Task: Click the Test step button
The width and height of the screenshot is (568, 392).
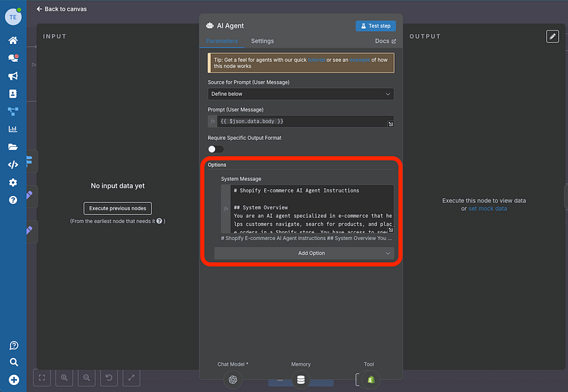Action: click(x=376, y=26)
